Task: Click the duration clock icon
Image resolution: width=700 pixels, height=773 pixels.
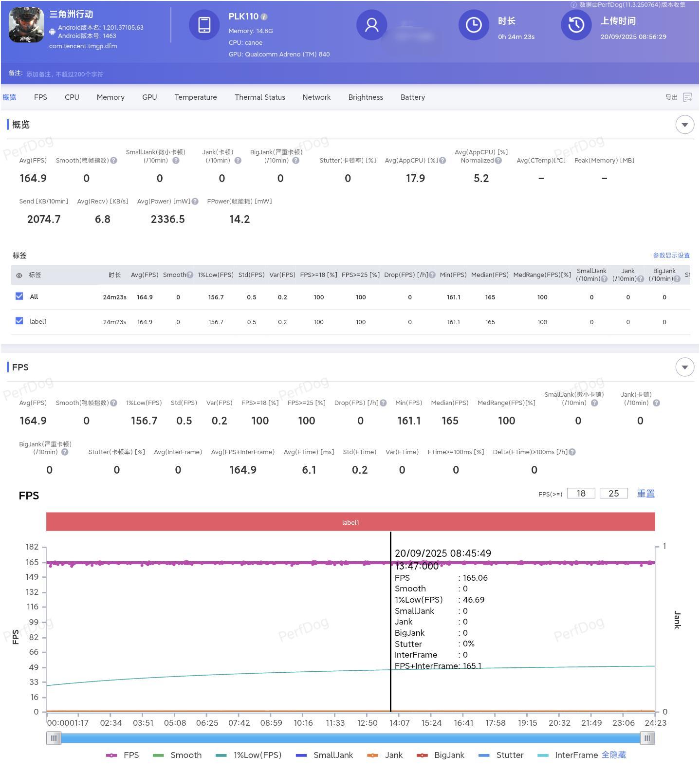Action: pos(474,25)
